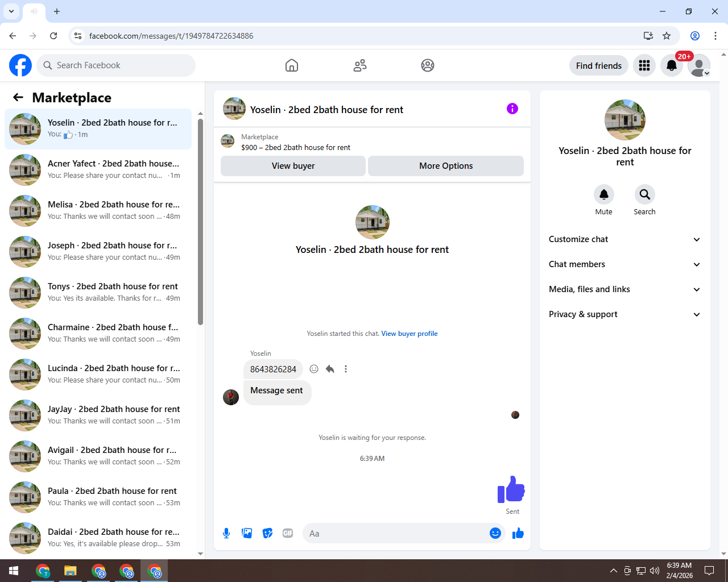Open the Melisa conversation
This screenshot has width=728, height=582.
pyautogui.click(x=98, y=211)
